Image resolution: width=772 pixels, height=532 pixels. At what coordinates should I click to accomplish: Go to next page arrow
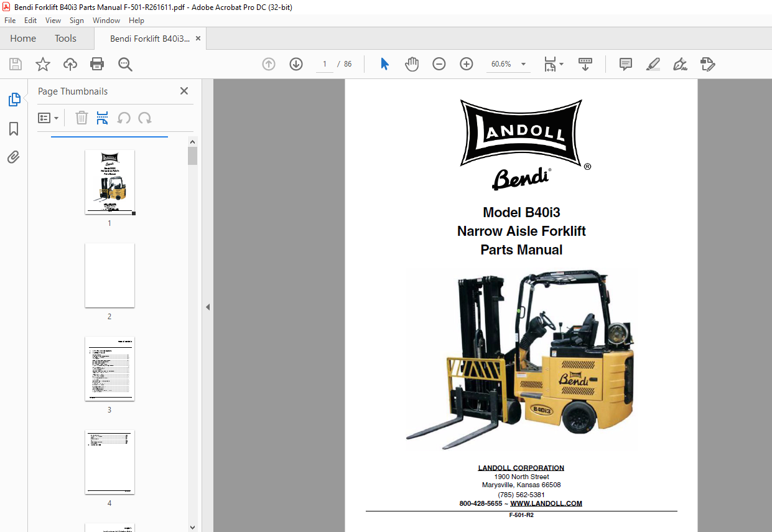click(x=296, y=64)
